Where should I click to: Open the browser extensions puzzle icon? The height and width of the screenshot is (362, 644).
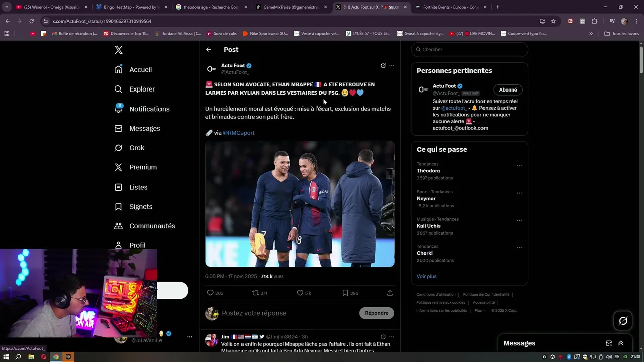click(594, 21)
